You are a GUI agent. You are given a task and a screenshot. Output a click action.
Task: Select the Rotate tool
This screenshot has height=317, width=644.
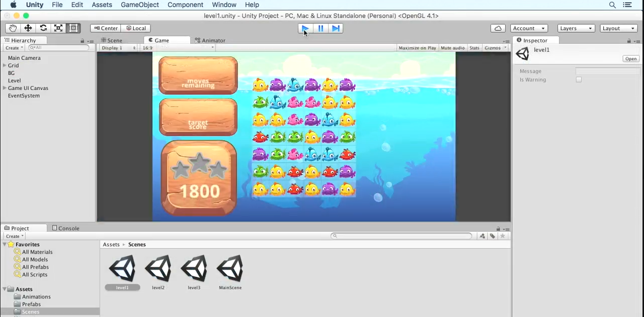[43, 28]
